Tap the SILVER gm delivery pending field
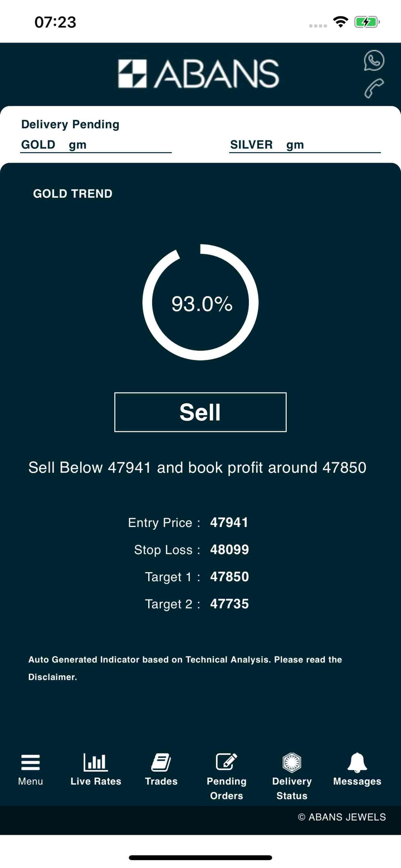 [305, 145]
